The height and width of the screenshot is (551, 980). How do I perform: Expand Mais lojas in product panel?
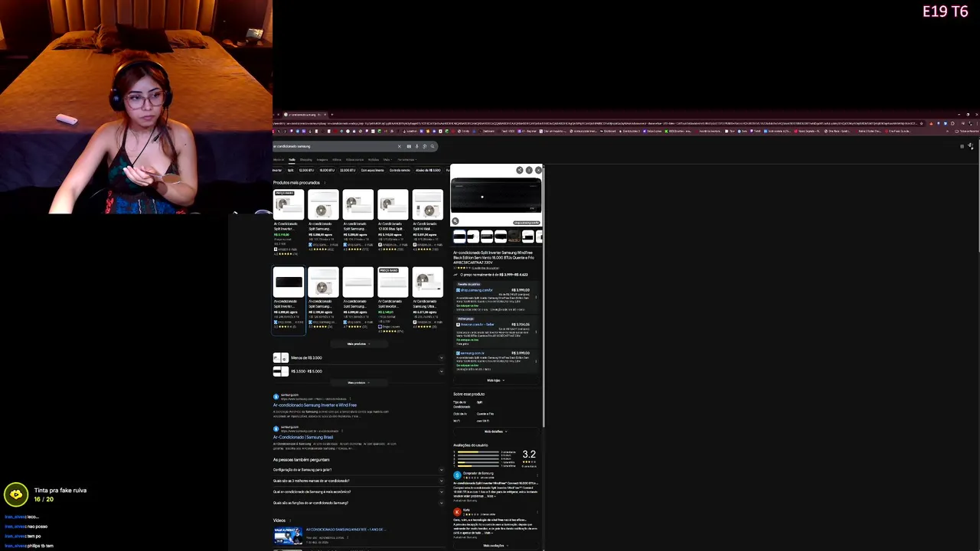click(x=495, y=380)
